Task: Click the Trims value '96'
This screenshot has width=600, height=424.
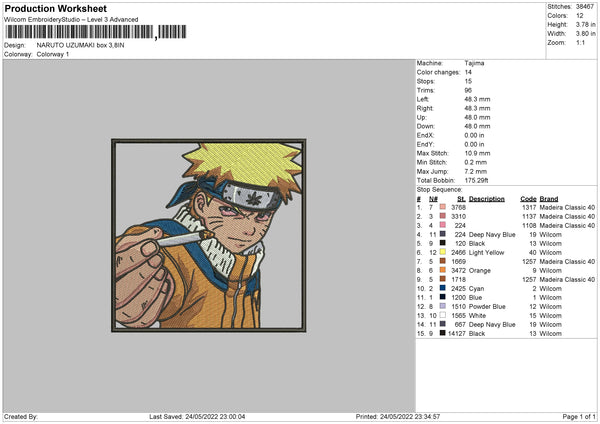Action: [468, 90]
